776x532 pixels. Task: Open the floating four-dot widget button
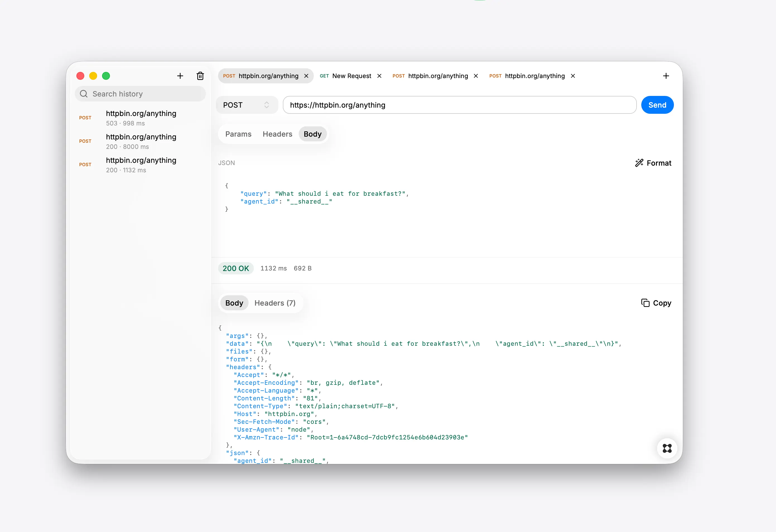point(667,448)
